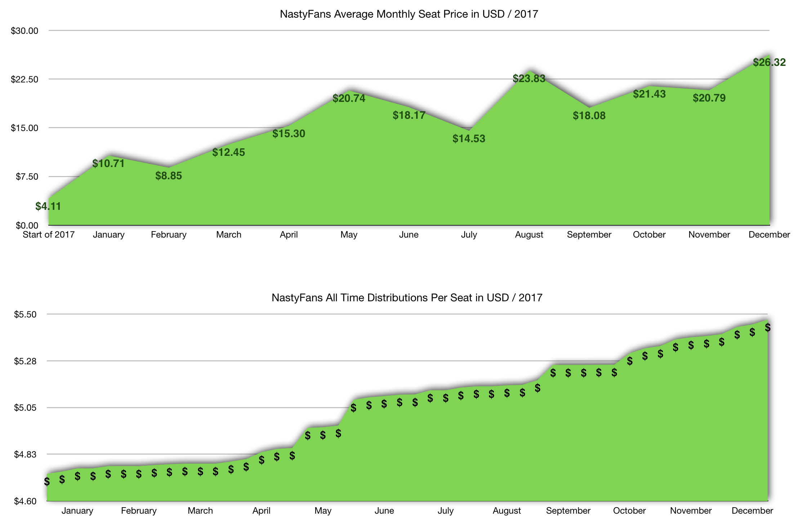Click the $4.11 start-of-year label
The height and width of the screenshot is (532, 794).
(48, 206)
